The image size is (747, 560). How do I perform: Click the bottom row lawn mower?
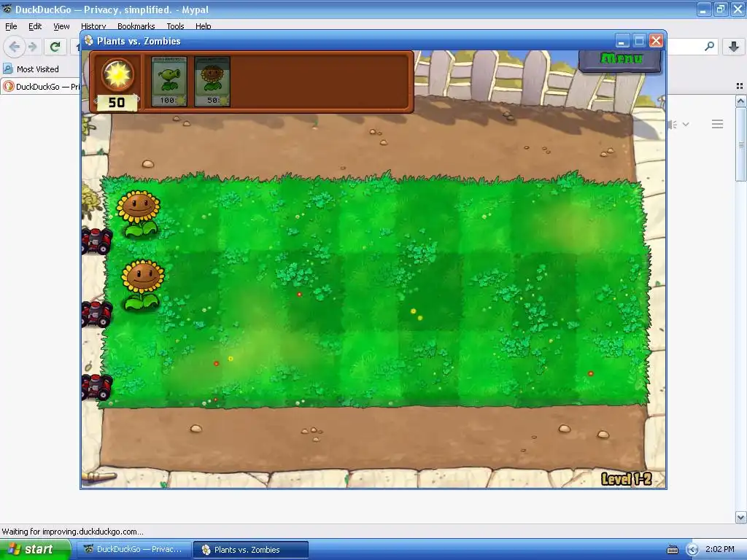[97, 386]
